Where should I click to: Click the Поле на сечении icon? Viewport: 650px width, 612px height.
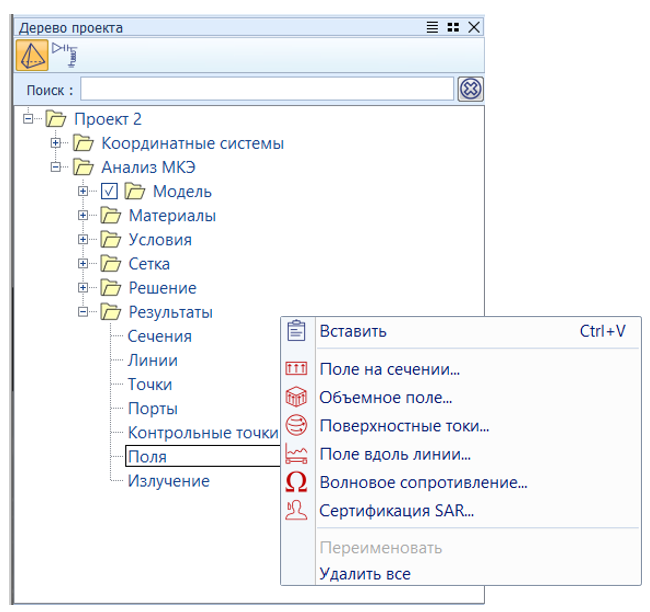[295, 370]
